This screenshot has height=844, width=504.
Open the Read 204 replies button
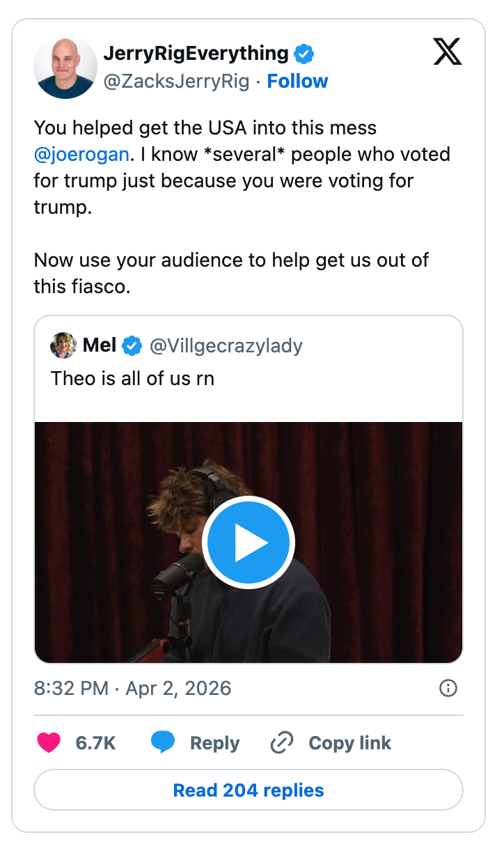pos(249,790)
